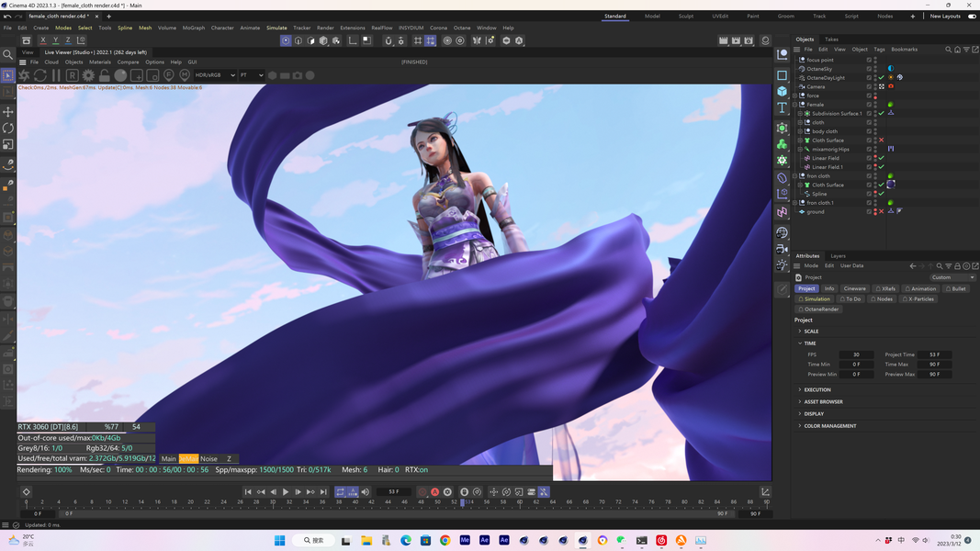Open the search magnifier in left sidebar
The image size is (980, 551).
pyautogui.click(x=8, y=55)
